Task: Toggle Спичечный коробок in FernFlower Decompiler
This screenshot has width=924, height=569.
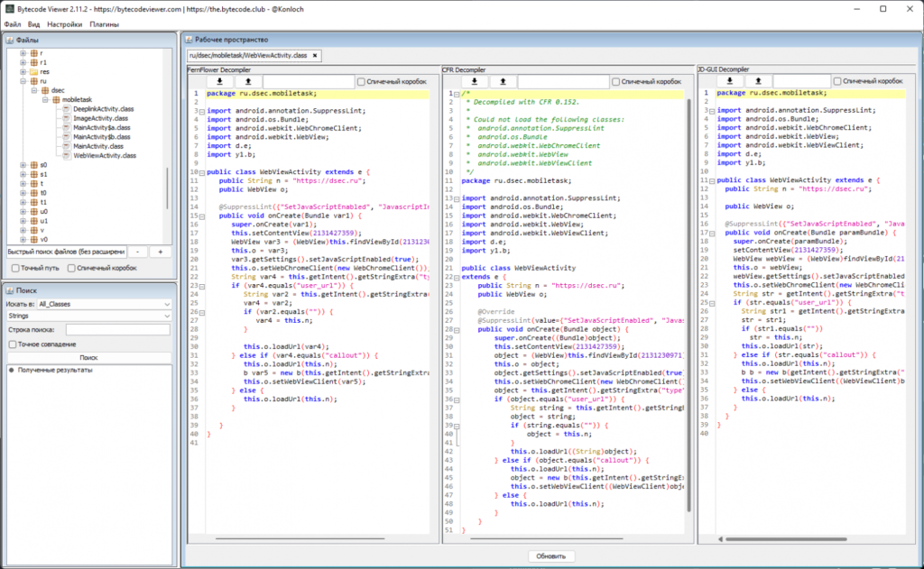Action: (x=361, y=82)
